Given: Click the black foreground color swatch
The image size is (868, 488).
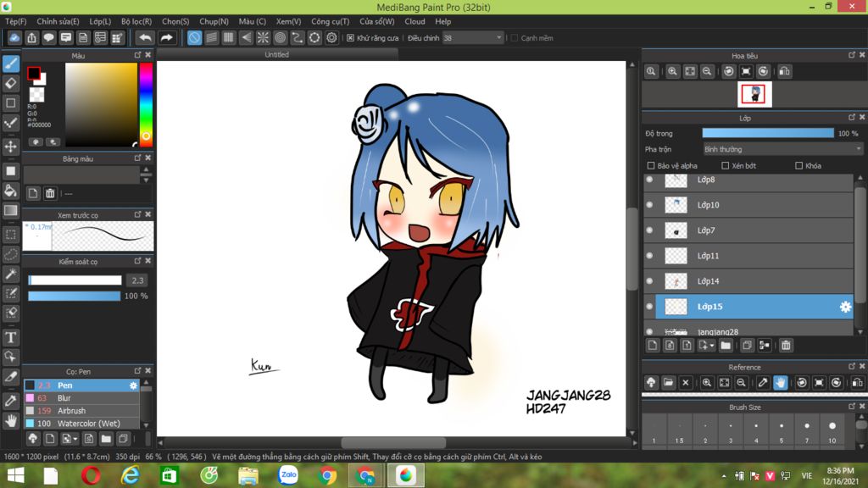Looking at the screenshot, I should tap(34, 73).
